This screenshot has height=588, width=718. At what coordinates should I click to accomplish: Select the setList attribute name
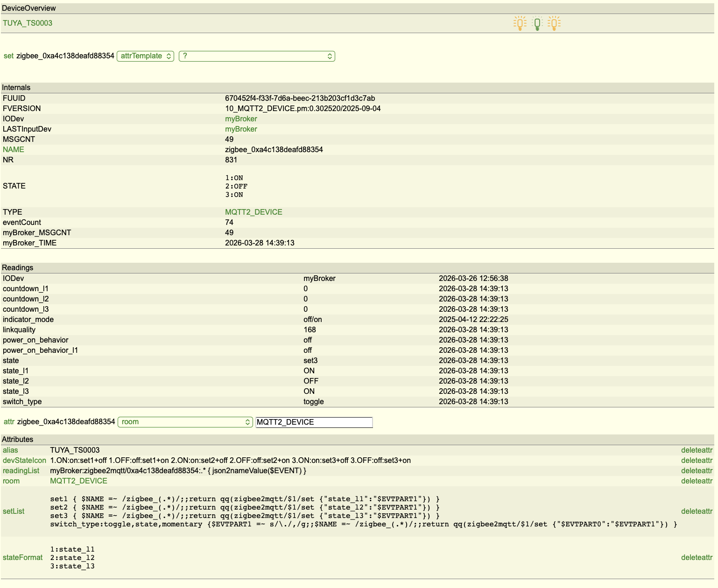(14, 511)
